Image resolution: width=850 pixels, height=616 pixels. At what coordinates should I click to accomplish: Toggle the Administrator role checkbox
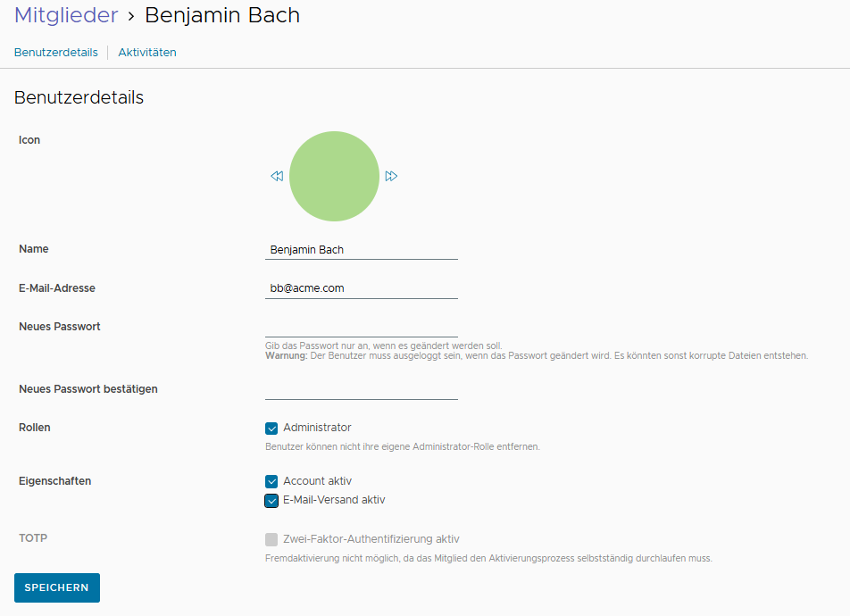(x=271, y=429)
